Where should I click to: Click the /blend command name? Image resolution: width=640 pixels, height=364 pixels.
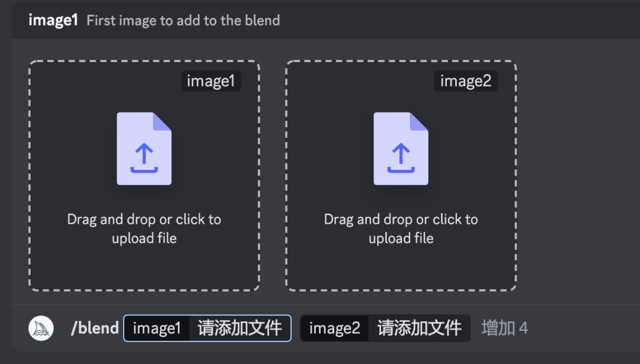tap(95, 328)
